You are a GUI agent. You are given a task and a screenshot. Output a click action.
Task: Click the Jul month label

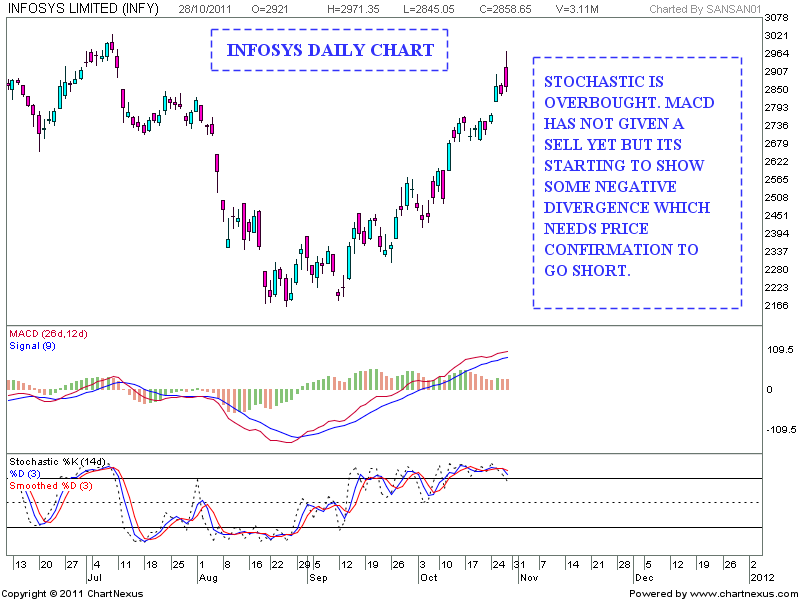(94, 577)
